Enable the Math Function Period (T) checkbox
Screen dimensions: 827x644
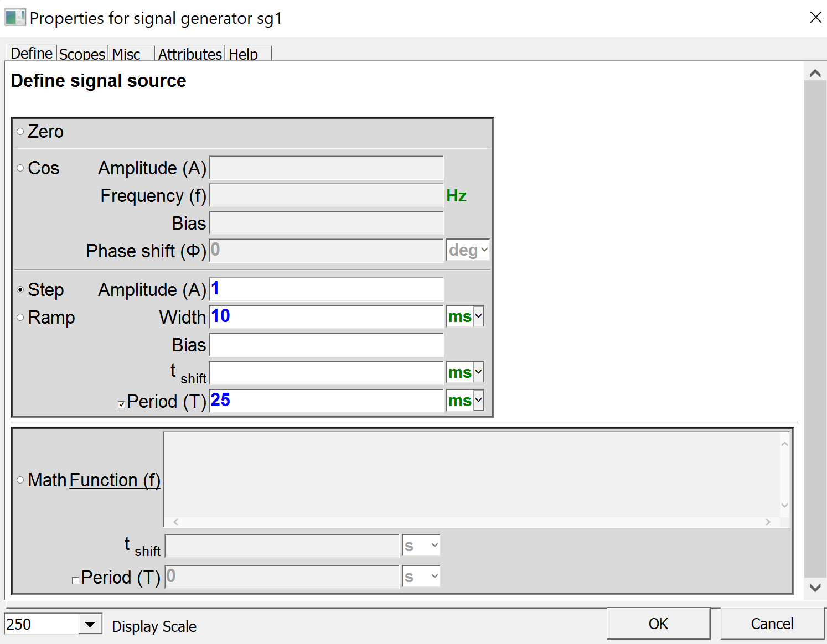coord(76,580)
